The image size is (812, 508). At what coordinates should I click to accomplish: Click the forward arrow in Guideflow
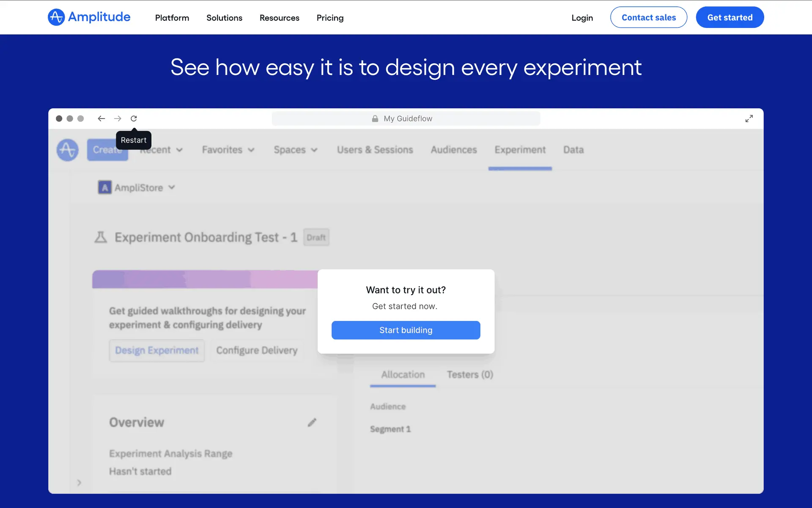(x=118, y=119)
